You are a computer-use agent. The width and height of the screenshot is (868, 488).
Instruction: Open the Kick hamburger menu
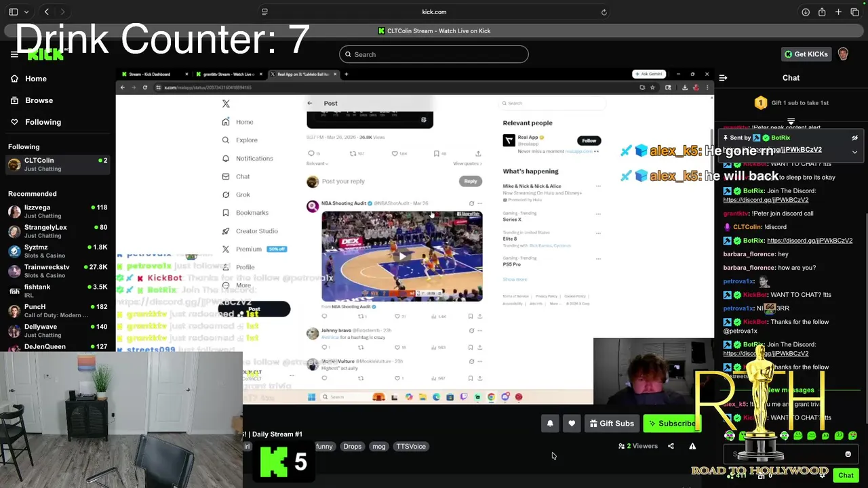tap(14, 54)
